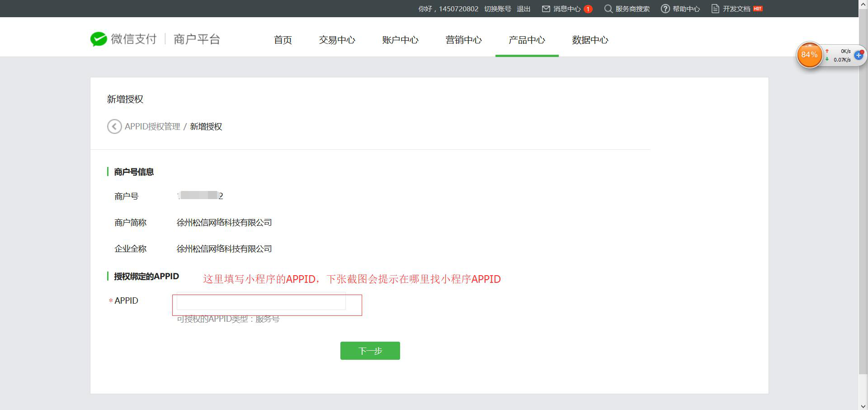Open the 营销中心 menu
The height and width of the screenshot is (410, 868).
pyautogui.click(x=464, y=40)
